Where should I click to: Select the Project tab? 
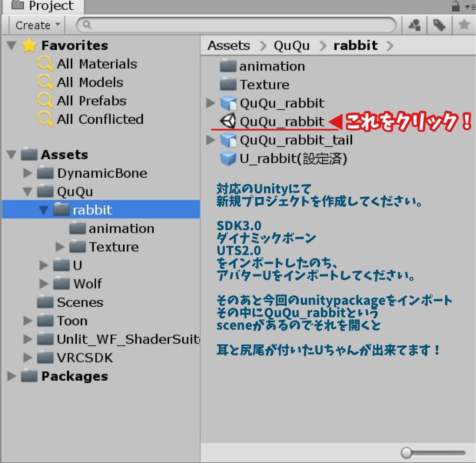click(43, 6)
